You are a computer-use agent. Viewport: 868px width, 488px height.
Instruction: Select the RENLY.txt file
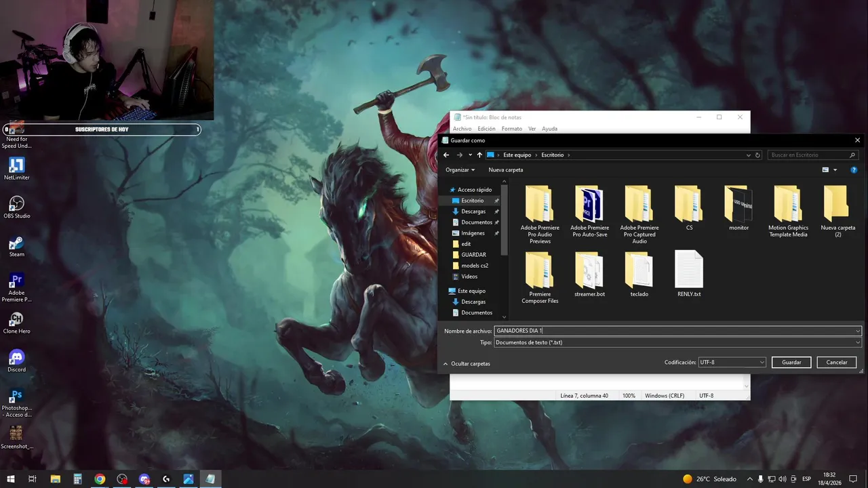pos(689,274)
